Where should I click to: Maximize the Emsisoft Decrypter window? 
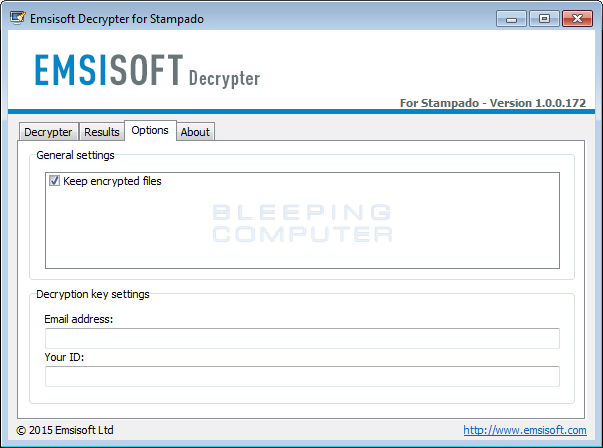point(544,18)
